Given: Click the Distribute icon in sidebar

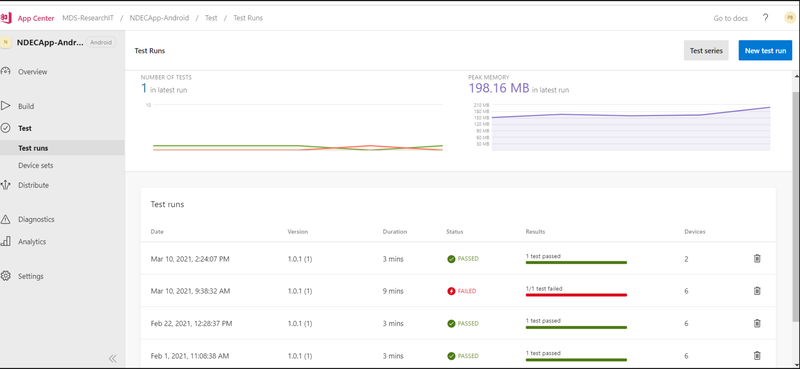Looking at the screenshot, I should (6, 185).
